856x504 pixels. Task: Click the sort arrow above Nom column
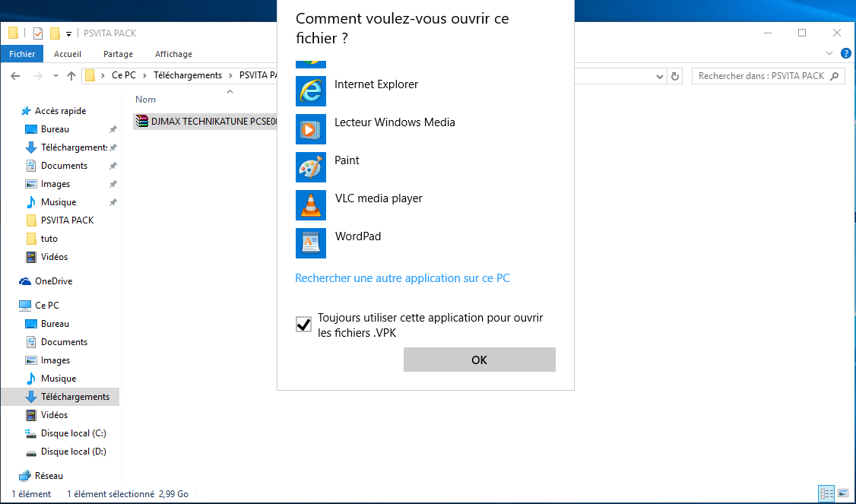[x=230, y=91]
